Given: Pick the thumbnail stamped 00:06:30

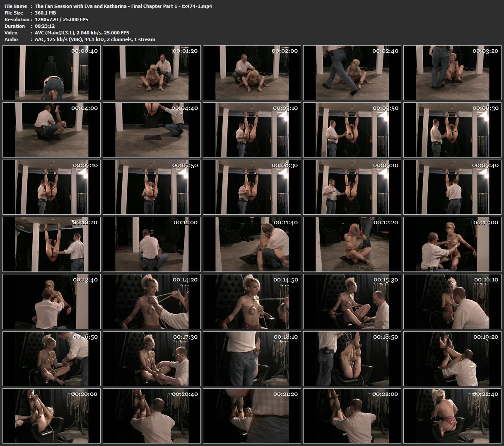Looking at the screenshot, I should tap(453, 130).
